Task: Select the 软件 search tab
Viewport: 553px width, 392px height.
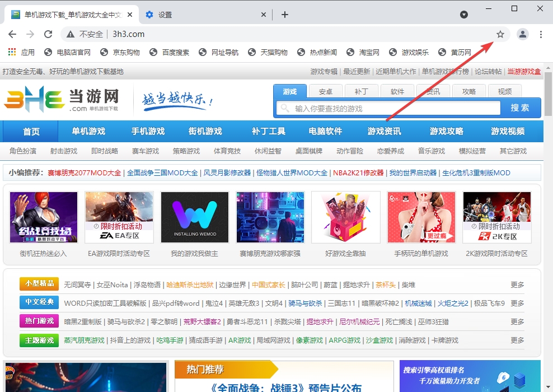Action: (x=397, y=92)
